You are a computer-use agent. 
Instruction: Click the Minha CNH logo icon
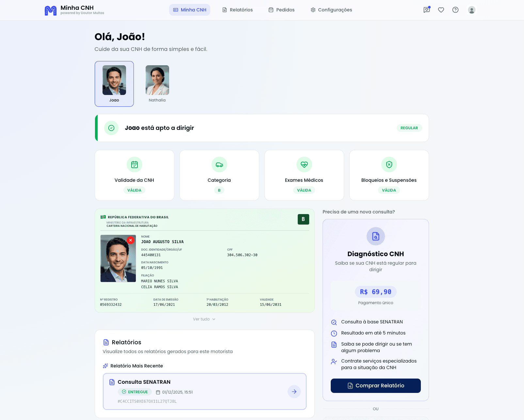coord(51,10)
